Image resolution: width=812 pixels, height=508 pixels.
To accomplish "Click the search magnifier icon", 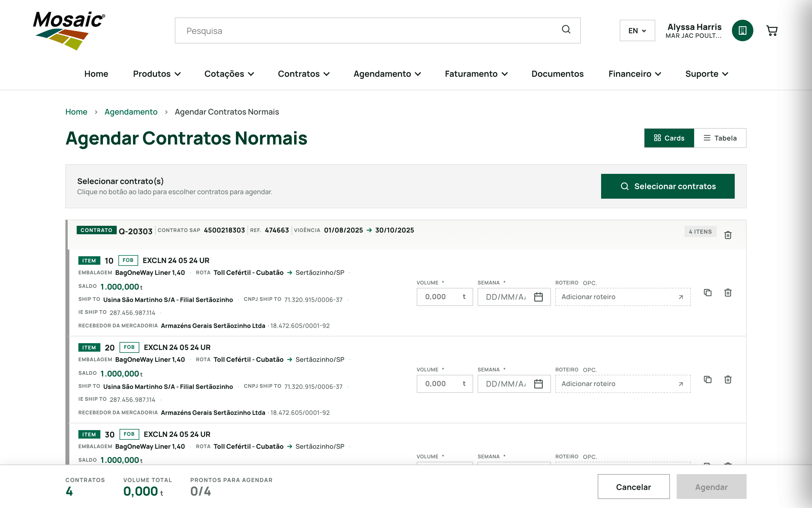I will [566, 30].
